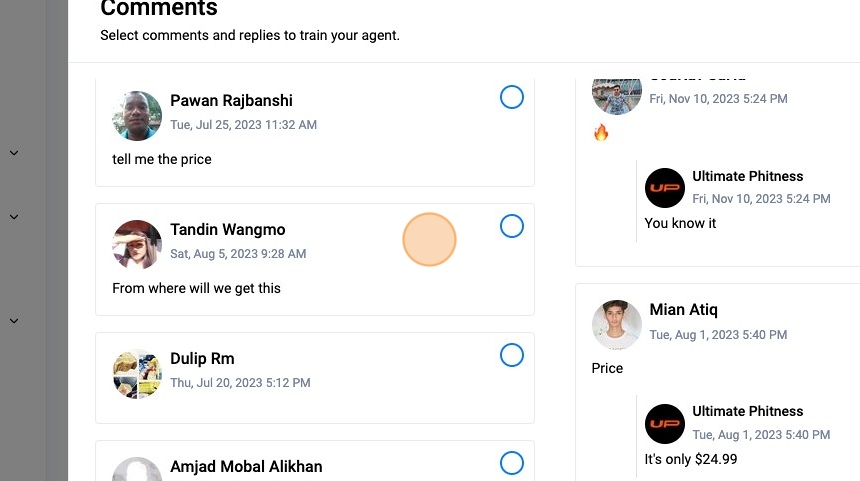The image size is (860, 481).
Task: Click the Mian Atiq name link
Action: [x=683, y=309]
